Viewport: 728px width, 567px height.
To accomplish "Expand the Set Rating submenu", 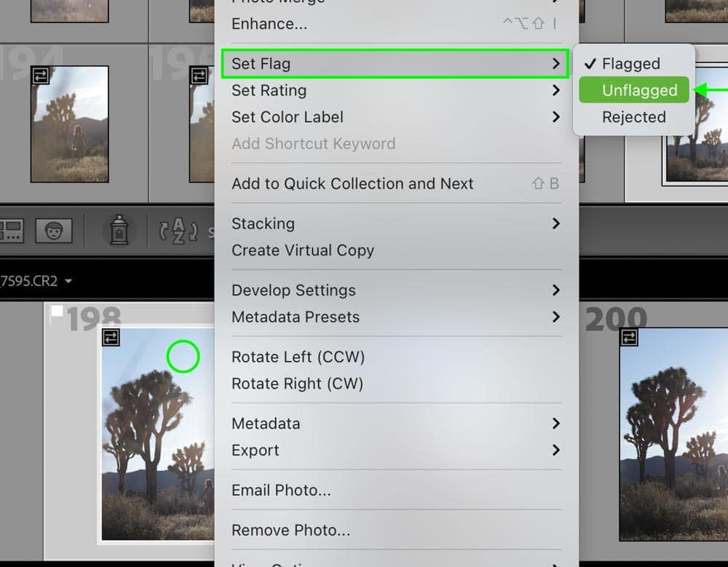I will click(x=396, y=90).
